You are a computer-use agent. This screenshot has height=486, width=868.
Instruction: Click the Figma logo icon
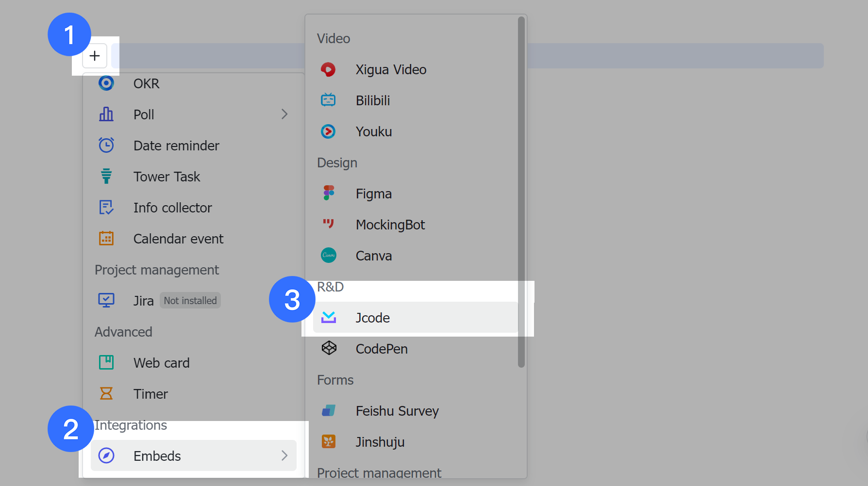click(329, 193)
